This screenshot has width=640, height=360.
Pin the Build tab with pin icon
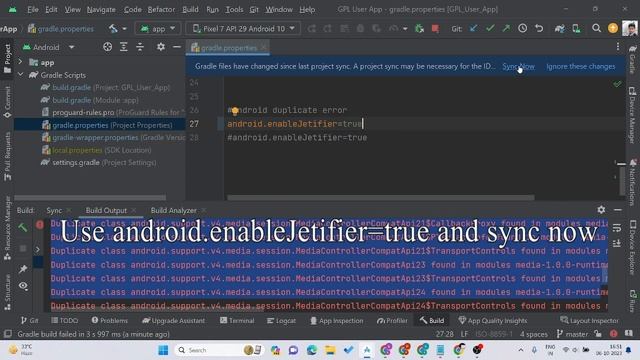(x=23, y=269)
